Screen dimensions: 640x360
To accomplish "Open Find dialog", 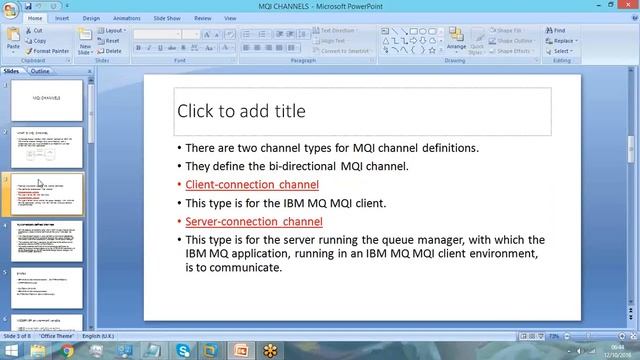I will 556,31.
